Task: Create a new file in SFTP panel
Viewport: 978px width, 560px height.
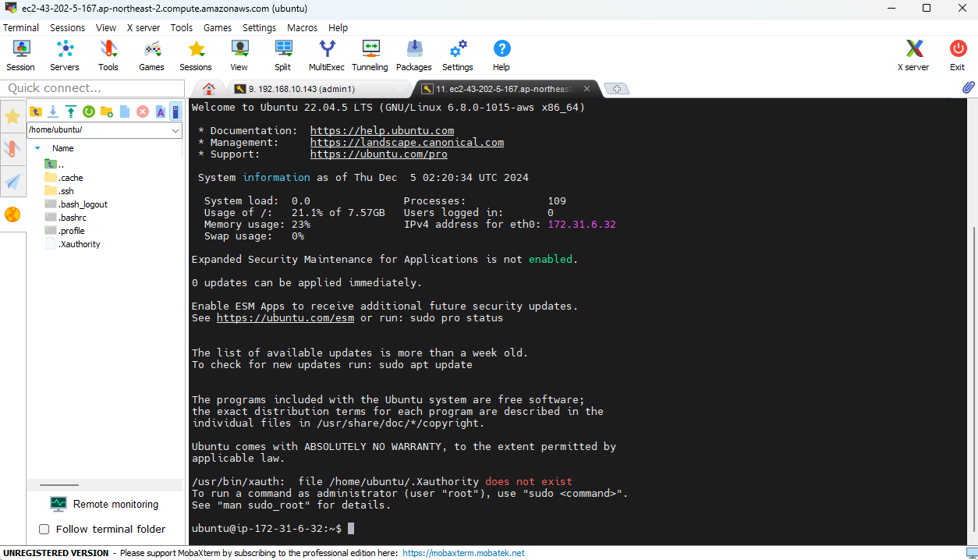Action: [125, 112]
